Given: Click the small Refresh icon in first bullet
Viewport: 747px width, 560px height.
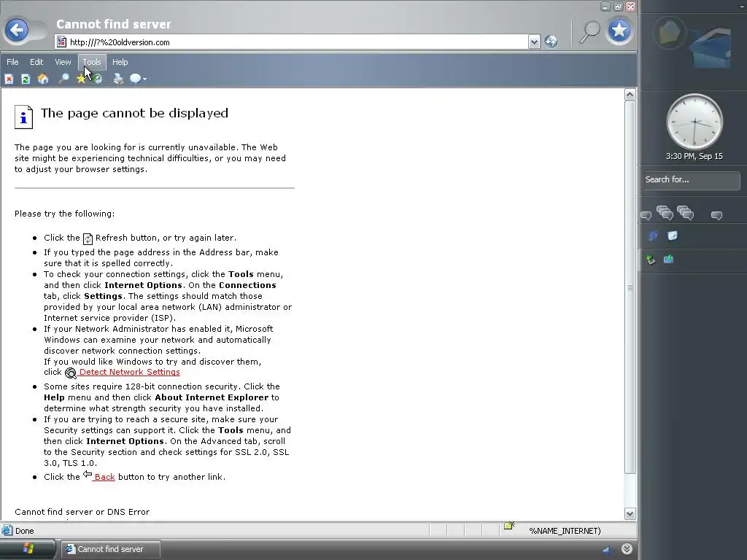Looking at the screenshot, I should click(x=88, y=238).
